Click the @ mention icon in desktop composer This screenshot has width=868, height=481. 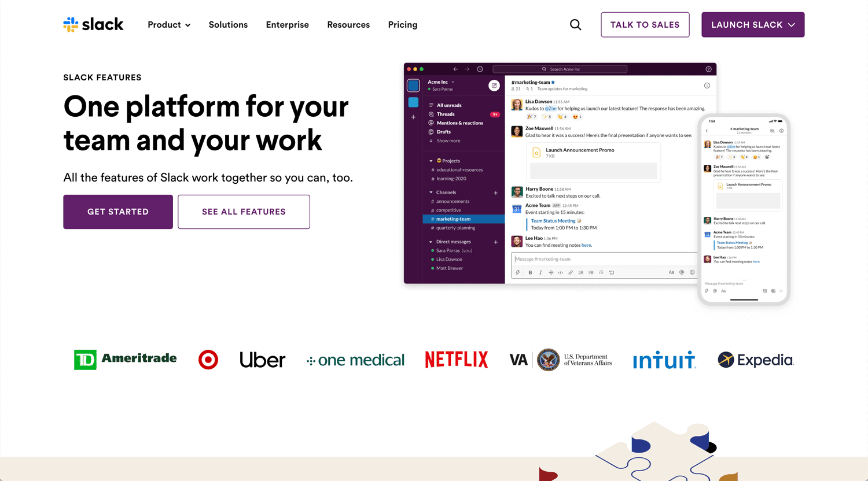682,272
